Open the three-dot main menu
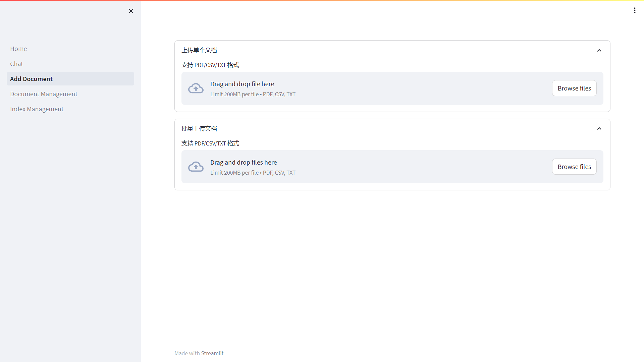The height and width of the screenshot is (362, 644). 635,10
